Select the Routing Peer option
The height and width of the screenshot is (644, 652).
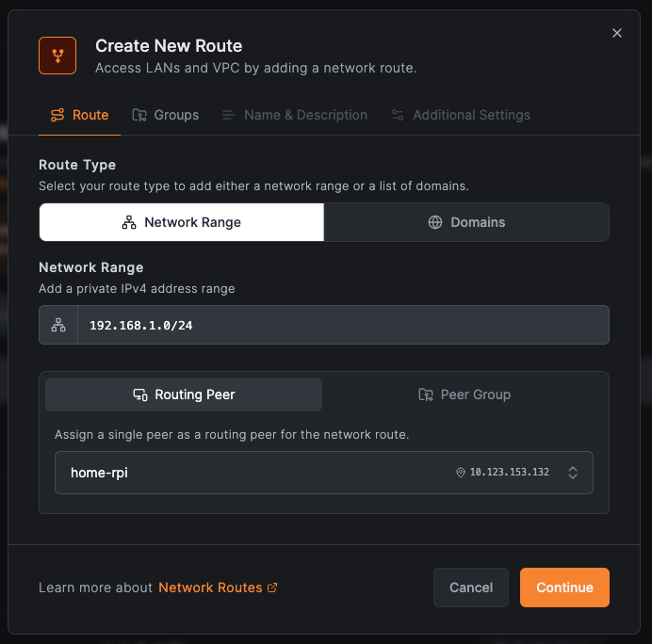[184, 394]
